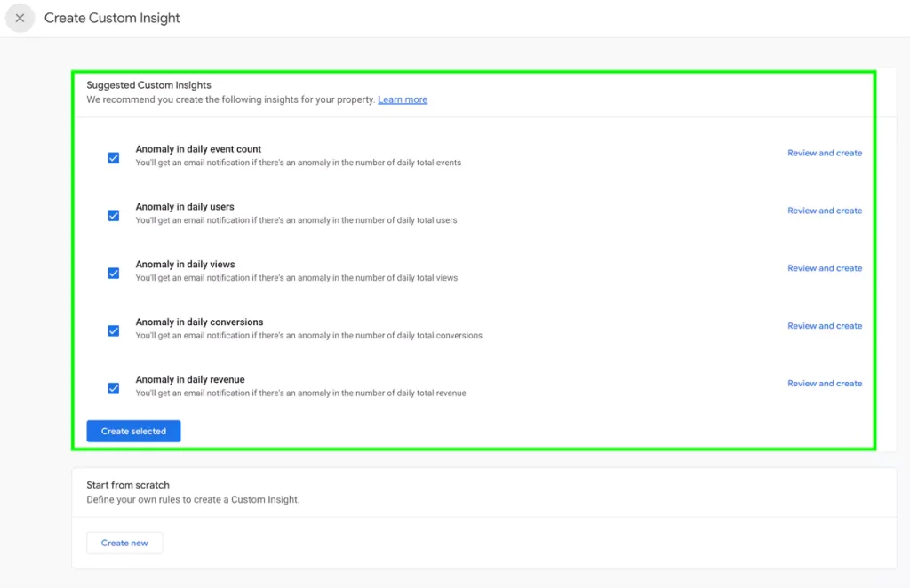Open the "Learn more" link
This screenshot has height=588, width=910.
(403, 99)
